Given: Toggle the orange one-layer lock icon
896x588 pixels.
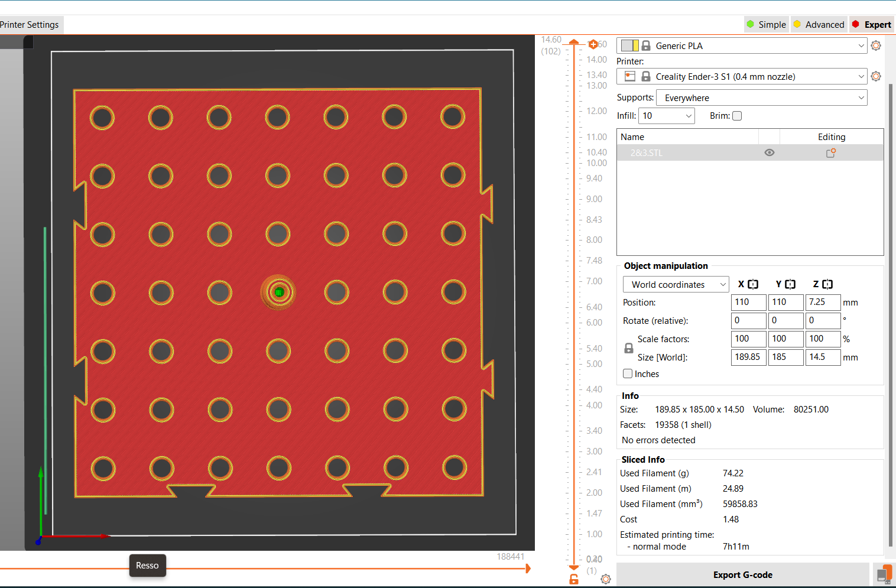Looking at the screenshot, I should (573, 579).
